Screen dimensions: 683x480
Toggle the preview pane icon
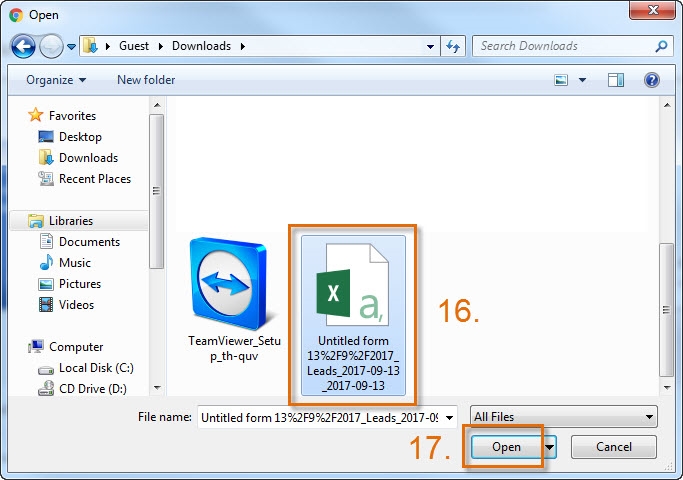pyautogui.click(x=616, y=80)
